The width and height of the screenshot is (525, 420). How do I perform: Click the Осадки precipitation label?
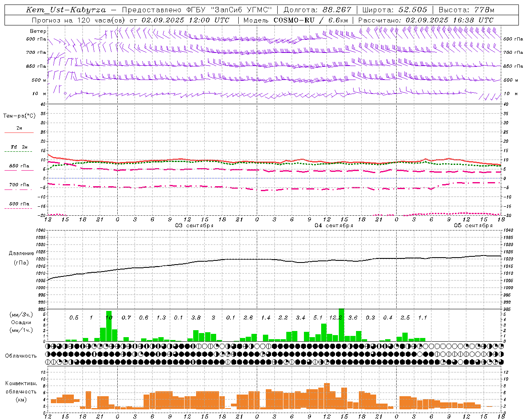coord(21,322)
